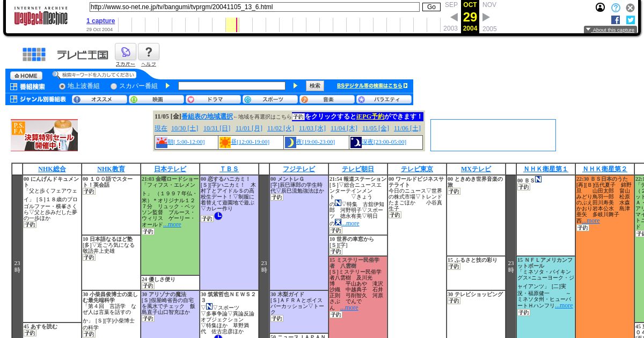Open テレビ東京 channel header link
644x338 pixels.
click(x=417, y=169)
